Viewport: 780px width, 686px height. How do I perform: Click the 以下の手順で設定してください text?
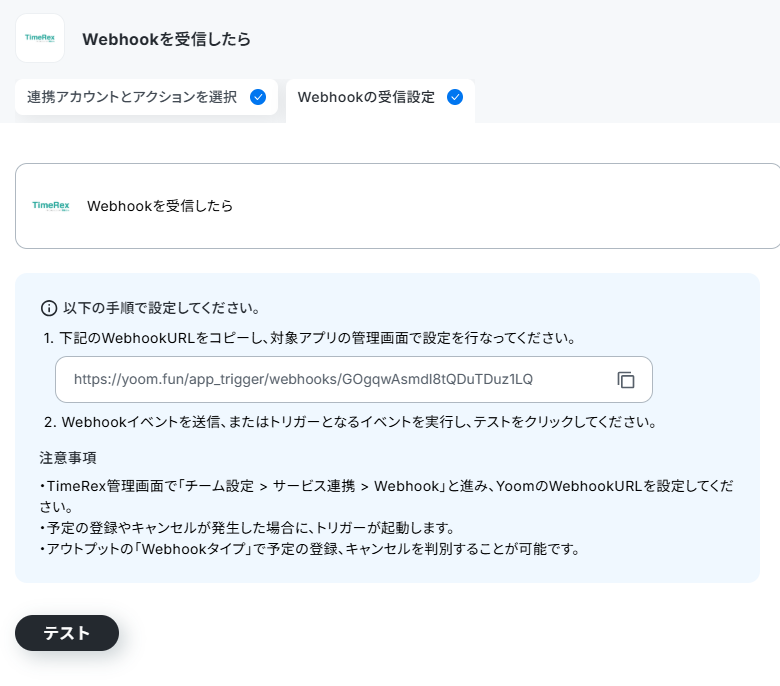[161, 308]
